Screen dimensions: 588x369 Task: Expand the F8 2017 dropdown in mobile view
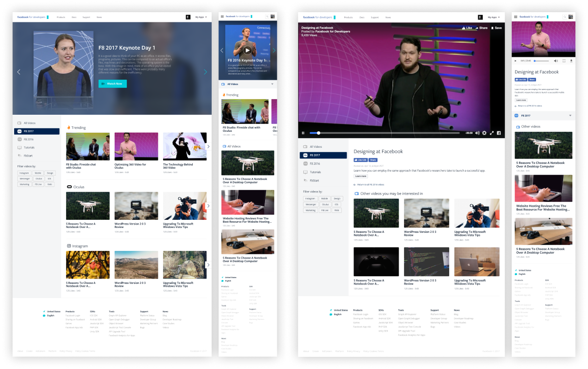[570, 116]
